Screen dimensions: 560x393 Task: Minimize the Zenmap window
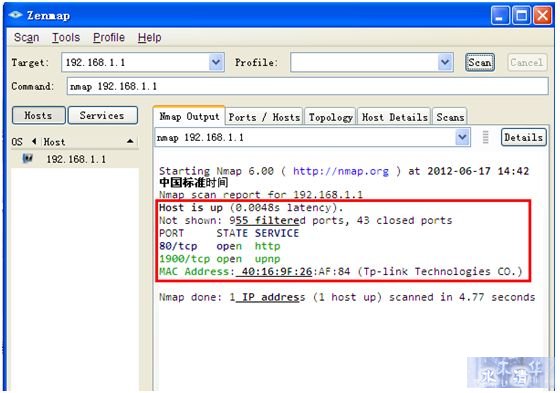pyautogui.click(x=500, y=15)
